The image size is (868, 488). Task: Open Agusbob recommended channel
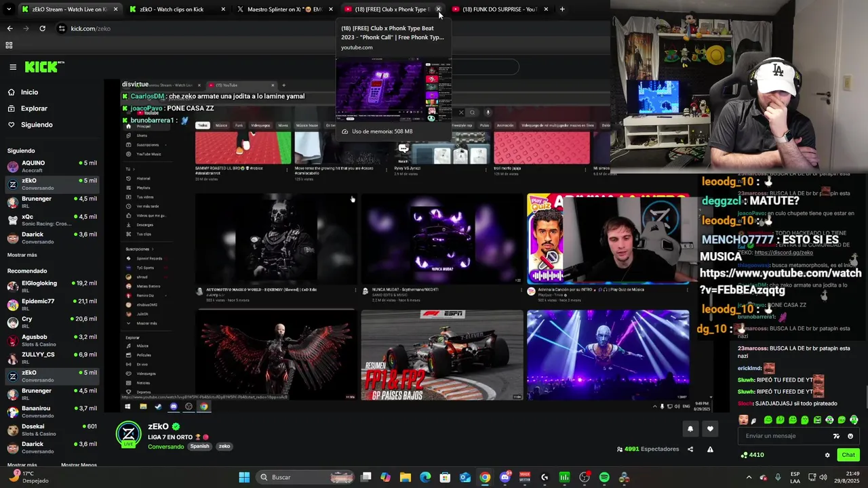click(52, 340)
